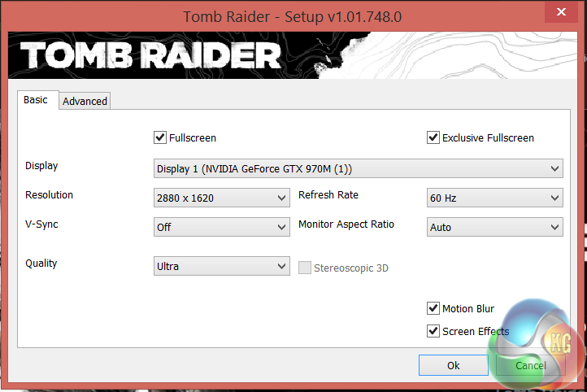Click the Resolution label text
The width and height of the screenshot is (587, 392).
coord(49,194)
